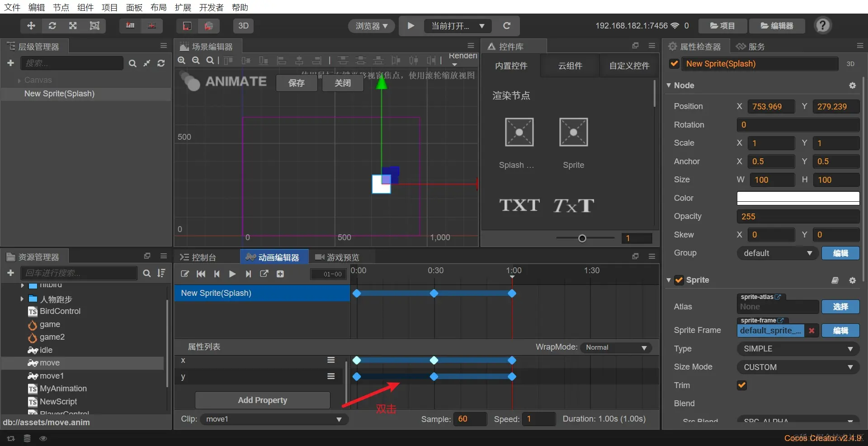Add a node in hierarchy panel

tap(11, 63)
